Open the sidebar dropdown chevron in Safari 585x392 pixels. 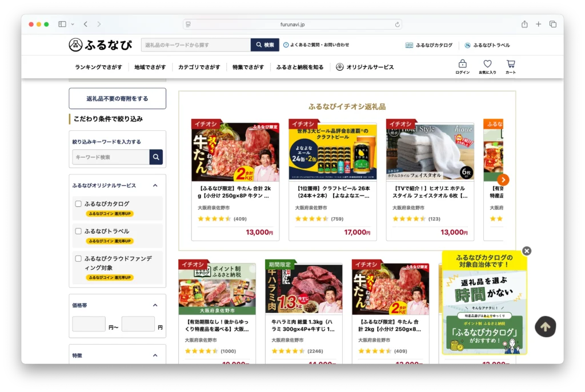[x=73, y=24]
